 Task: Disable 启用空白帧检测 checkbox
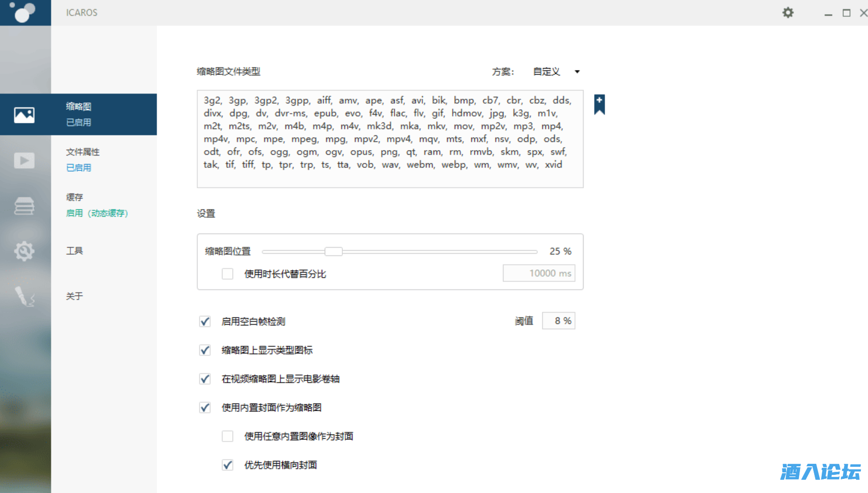coord(205,321)
